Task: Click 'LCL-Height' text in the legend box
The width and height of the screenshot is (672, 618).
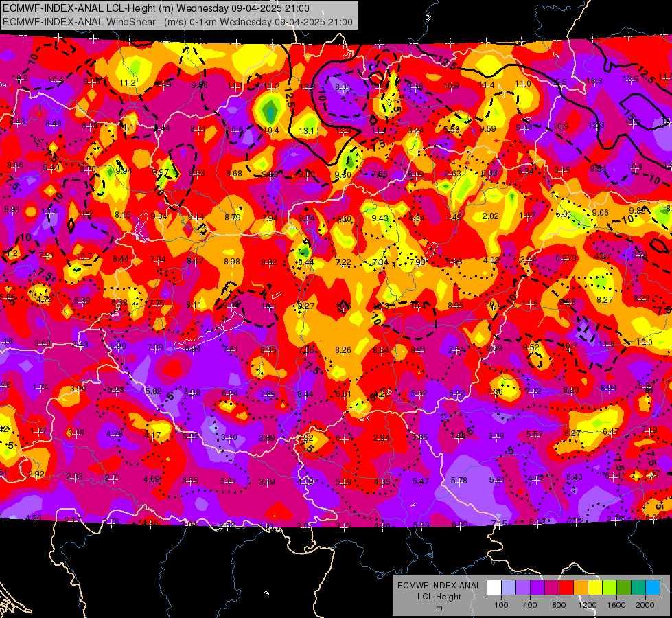Action: coord(439,597)
